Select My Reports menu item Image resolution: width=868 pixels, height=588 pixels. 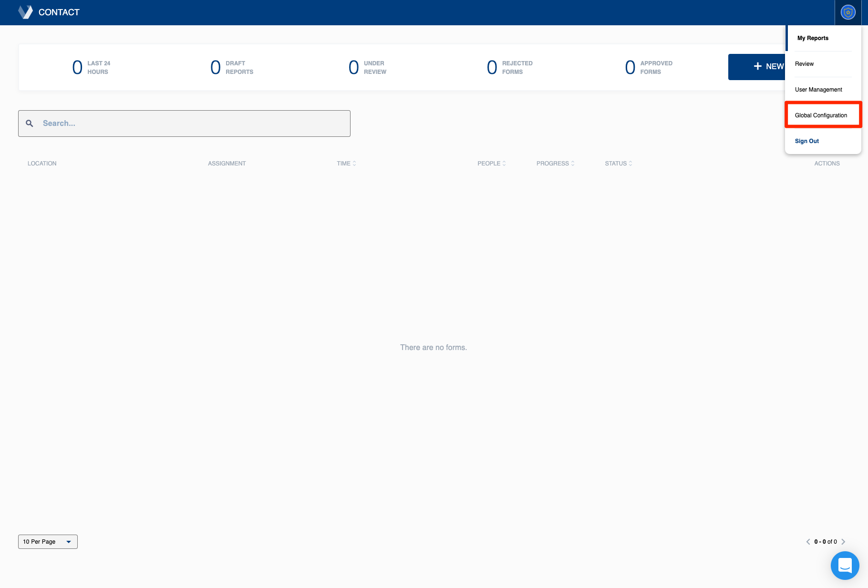pyautogui.click(x=813, y=38)
